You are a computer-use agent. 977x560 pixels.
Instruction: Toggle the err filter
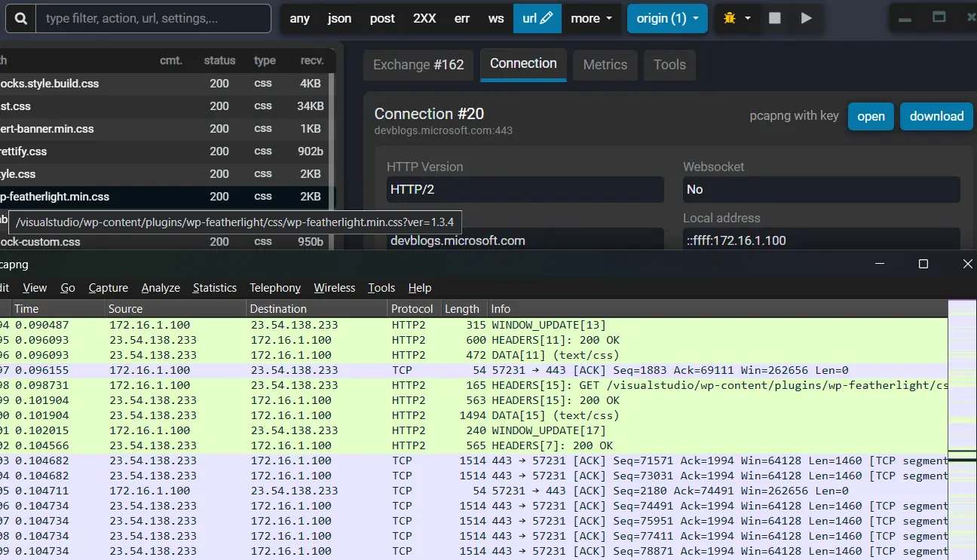point(462,18)
